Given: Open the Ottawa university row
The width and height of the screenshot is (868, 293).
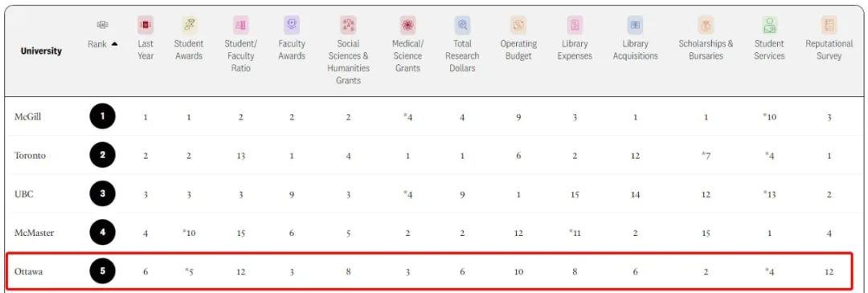Looking at the screenshot, I should [x=434, y=271].
